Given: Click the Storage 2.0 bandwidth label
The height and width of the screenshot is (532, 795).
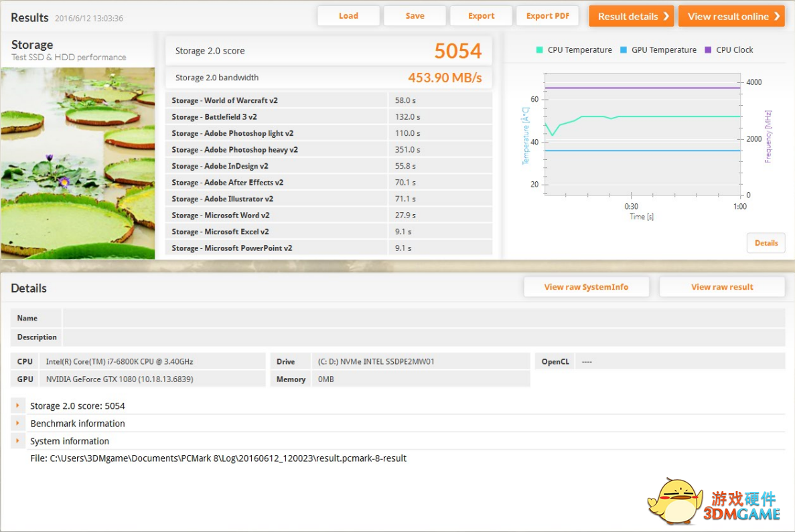Looking at the screenshot, I should pyautogui.click(x=217, y=78).
